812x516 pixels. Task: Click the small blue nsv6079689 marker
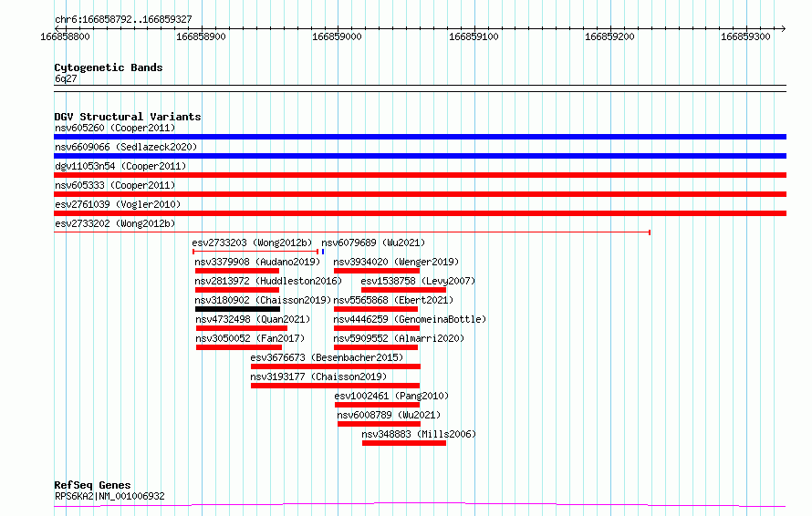323,252
